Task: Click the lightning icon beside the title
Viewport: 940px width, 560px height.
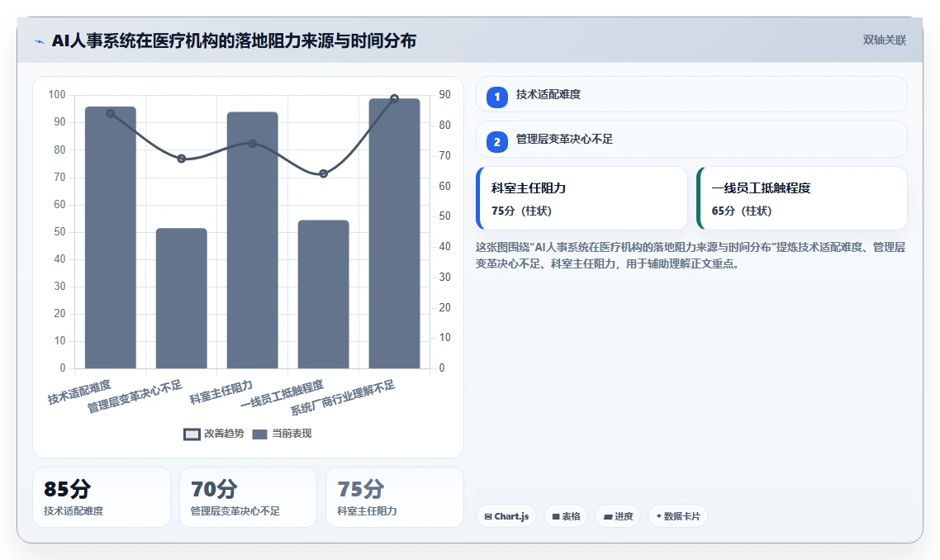Action: pyautogui.click(x=40, y=41)
